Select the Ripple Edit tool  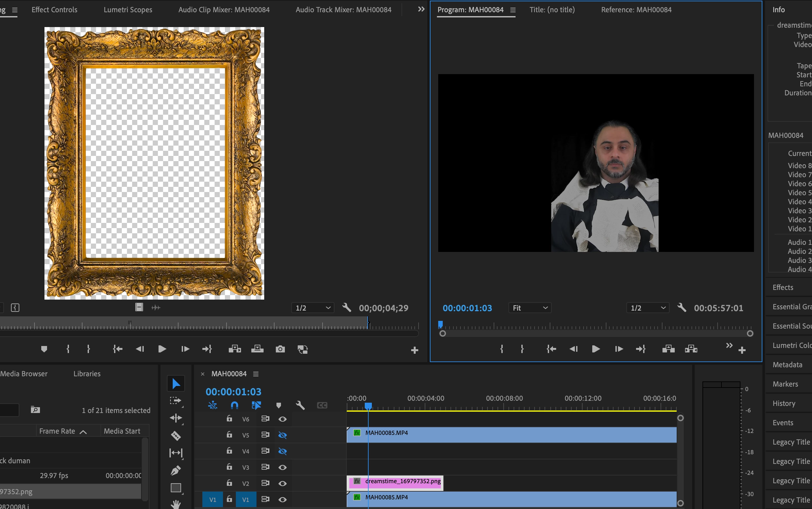(x=176, y=418)
